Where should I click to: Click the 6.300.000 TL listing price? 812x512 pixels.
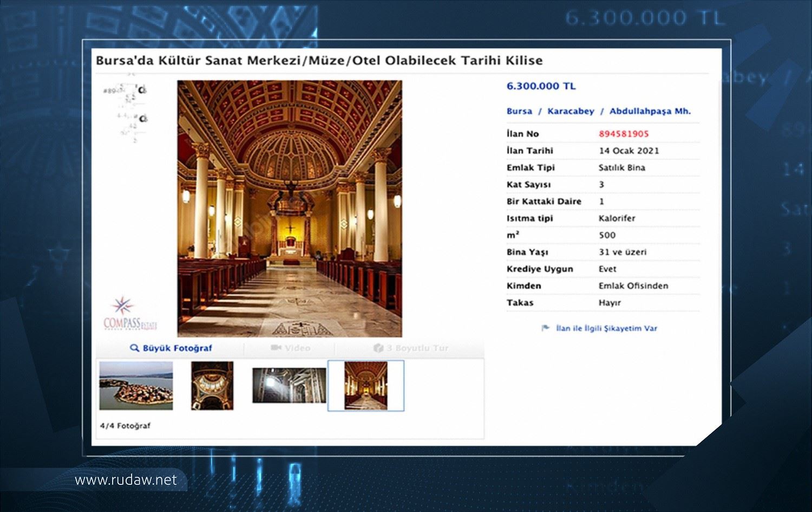541,86
